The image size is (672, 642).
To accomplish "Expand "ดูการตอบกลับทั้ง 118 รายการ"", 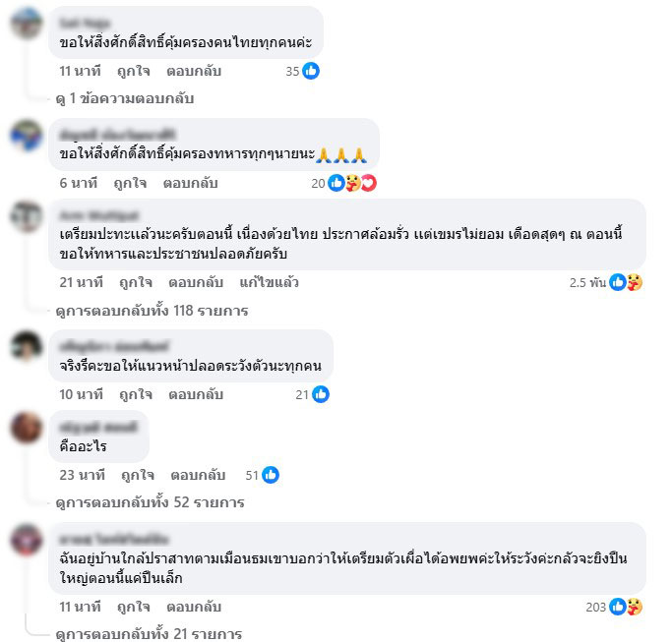I will point(152,311).
